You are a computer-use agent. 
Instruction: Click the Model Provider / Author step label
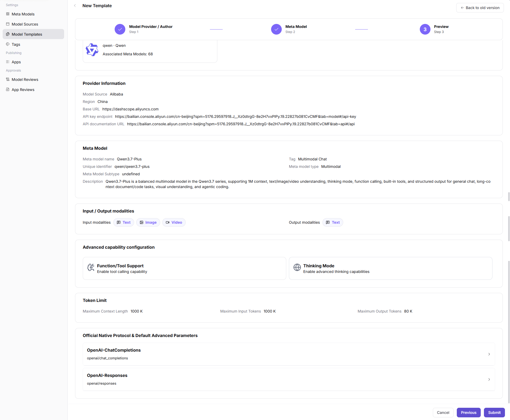tap(151, 27)
